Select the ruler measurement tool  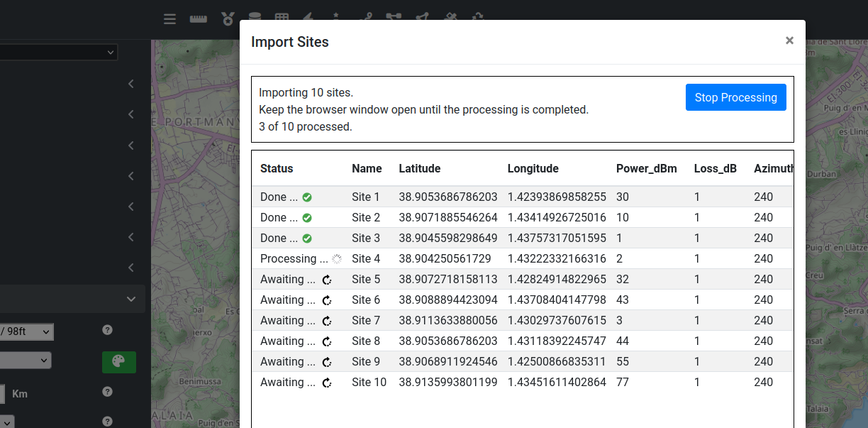tap(198, 19)
